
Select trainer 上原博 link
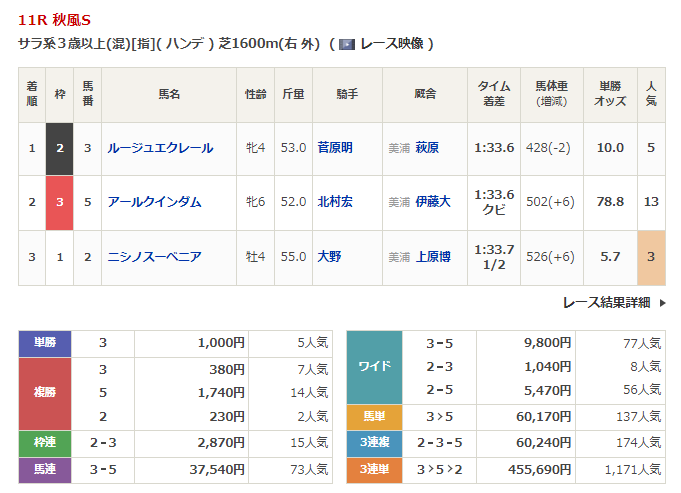click(x=433, y=257)
